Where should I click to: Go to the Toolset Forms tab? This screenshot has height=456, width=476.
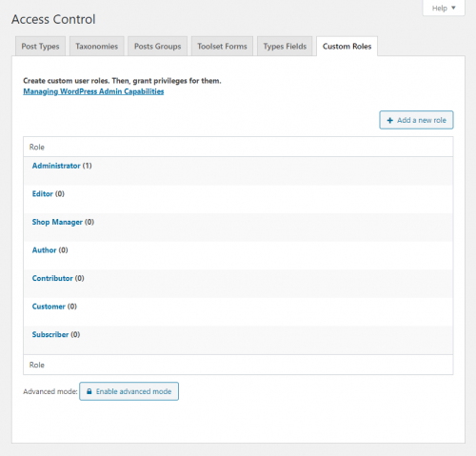pos(222,47)
